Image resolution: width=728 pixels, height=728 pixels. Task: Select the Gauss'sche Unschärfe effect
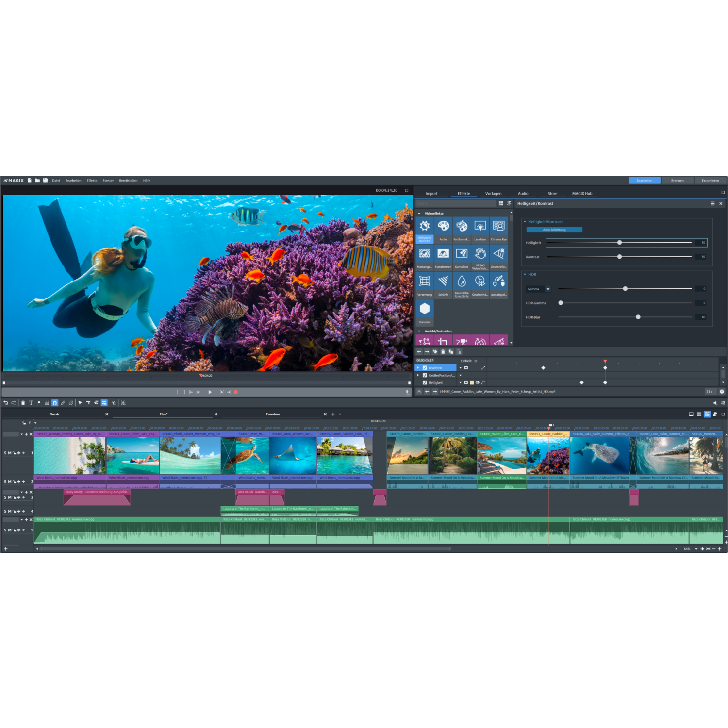tap(462, 282)
